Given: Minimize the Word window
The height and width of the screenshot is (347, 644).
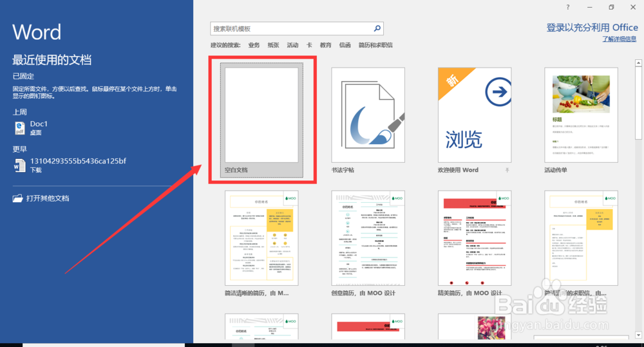Looking at the screenshot, I should [x=590, y=7].
